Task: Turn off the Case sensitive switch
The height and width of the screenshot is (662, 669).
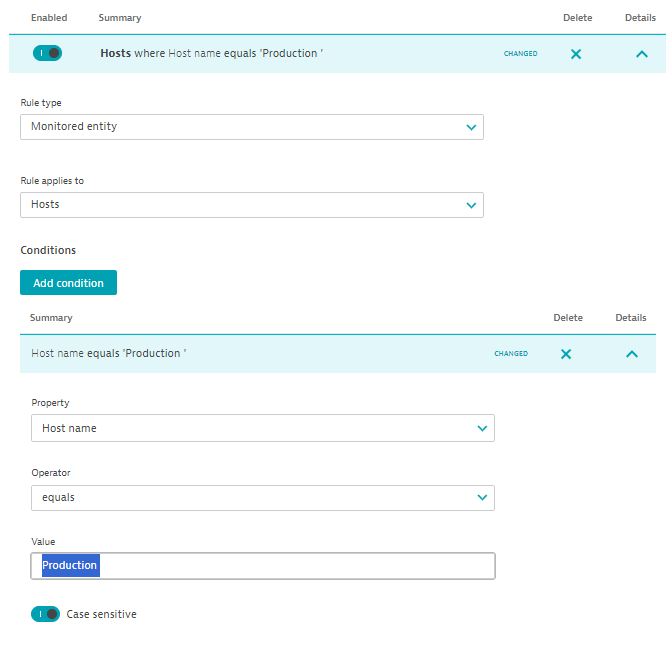Action: (45, 614)
